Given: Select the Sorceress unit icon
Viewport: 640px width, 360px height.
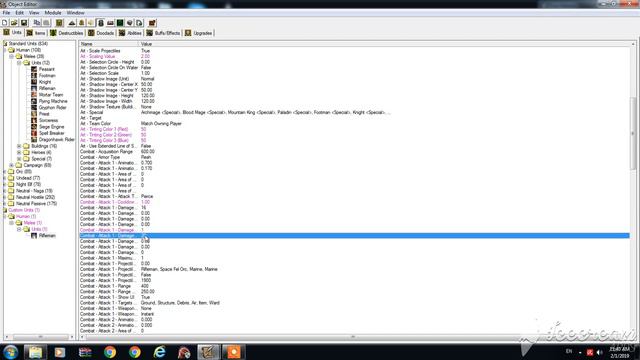Looking at the screenshot, I should [34, 120].
